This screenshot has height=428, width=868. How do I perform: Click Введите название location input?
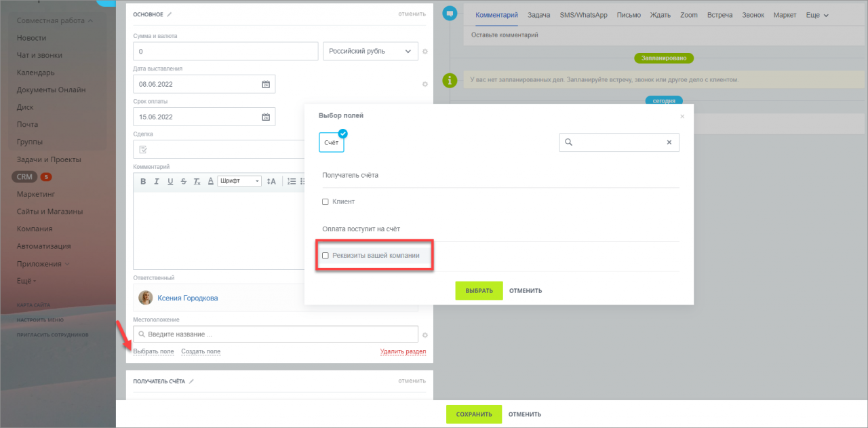(x=276, y=334)
